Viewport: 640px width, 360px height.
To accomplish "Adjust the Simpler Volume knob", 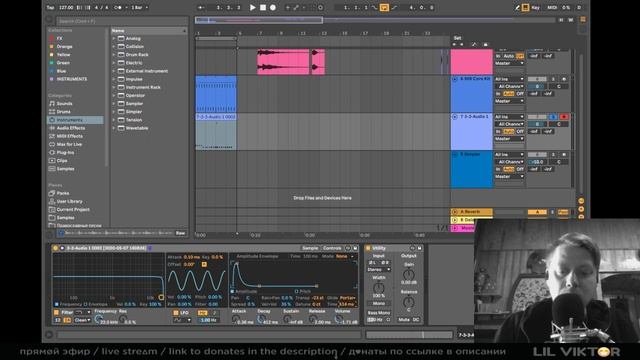I will pyautogui.click(x=338, y=320).
